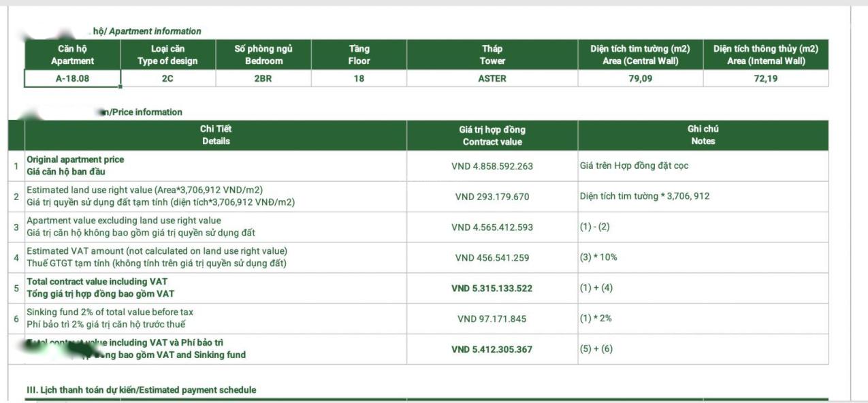Screen dimensions: 868x403
Task: Click the original apartment price VND 4.858.592.263
Action: (492, 166)
